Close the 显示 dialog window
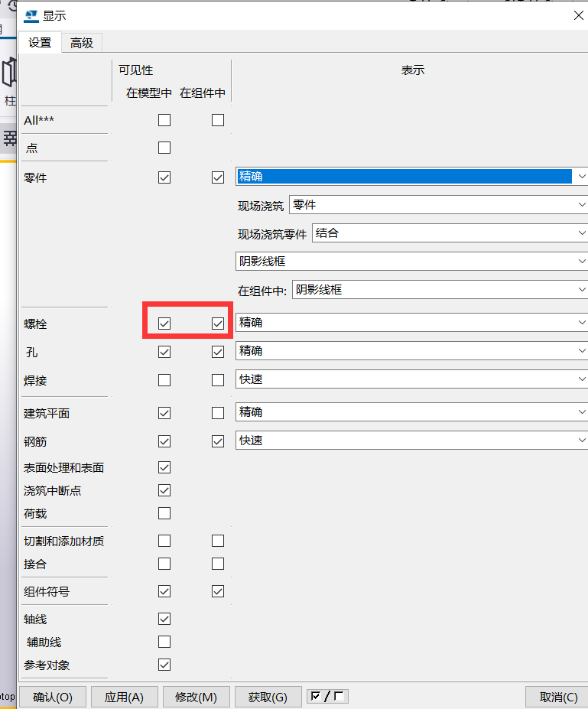 578,15
